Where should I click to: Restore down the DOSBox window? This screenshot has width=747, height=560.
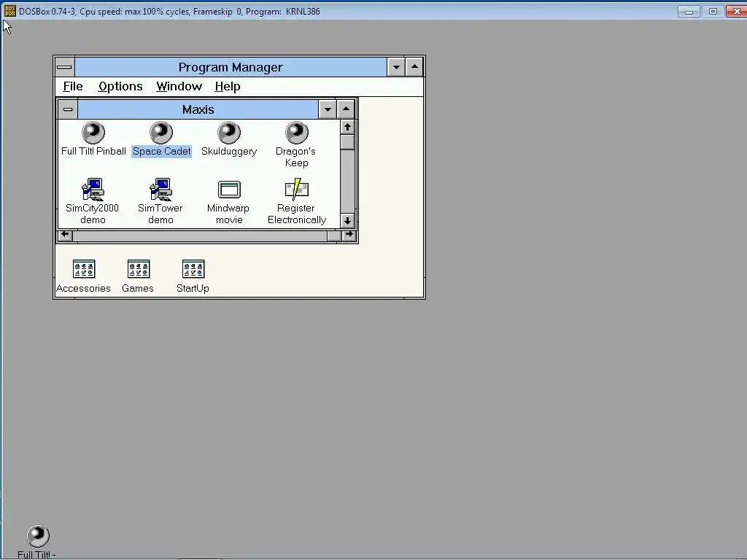pyautogui.click(x=713, y=12)
